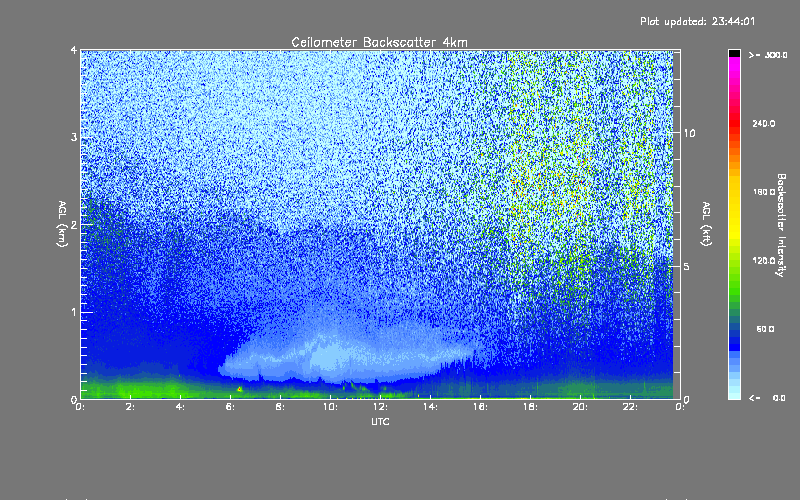Click the 'Backscatter Intensity' colorbar label
800x500 pixels.
coord(781,225)
